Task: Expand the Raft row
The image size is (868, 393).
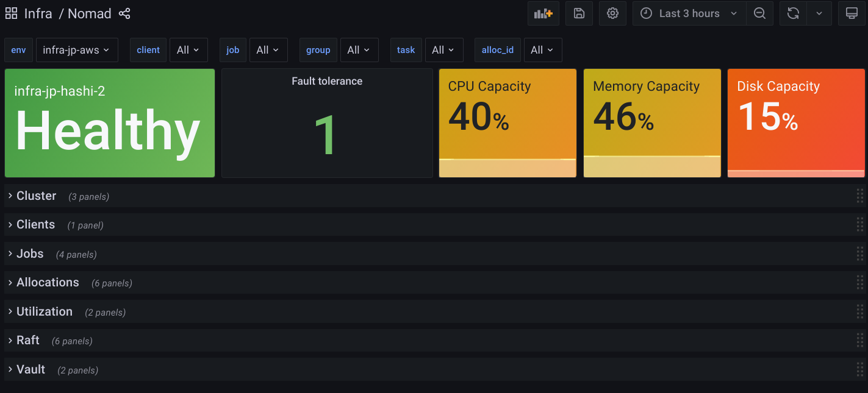Action: coord(28,341)
